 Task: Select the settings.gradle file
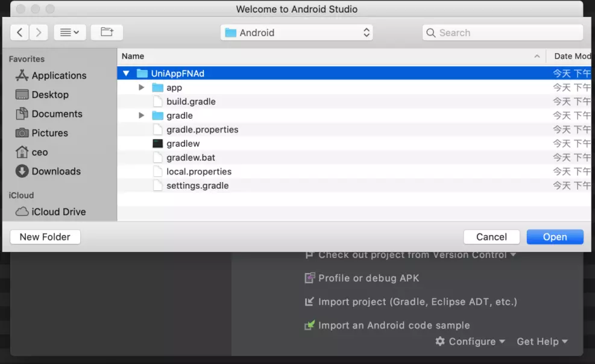(197, 186)
